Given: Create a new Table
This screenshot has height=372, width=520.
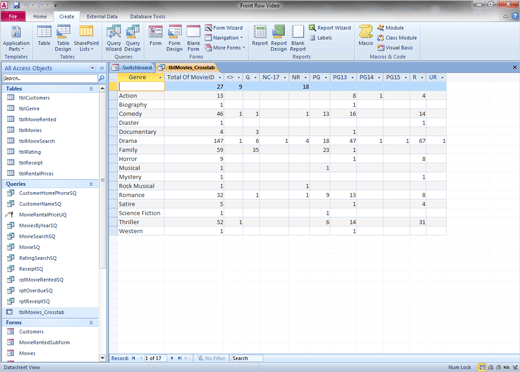Looking at the screenshot, I should point(44,36).
